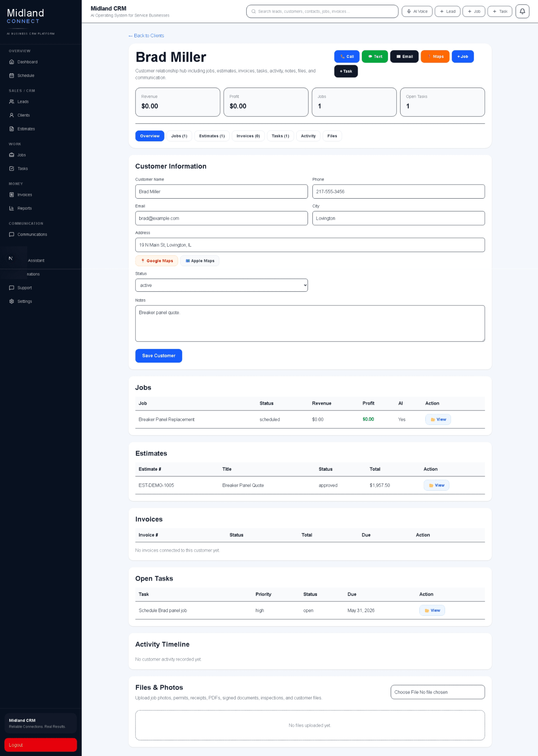Click the Revenue $0.00 stat card
Image resolution: width=538 pixels, height=756 pixels.
coord(178,102)
